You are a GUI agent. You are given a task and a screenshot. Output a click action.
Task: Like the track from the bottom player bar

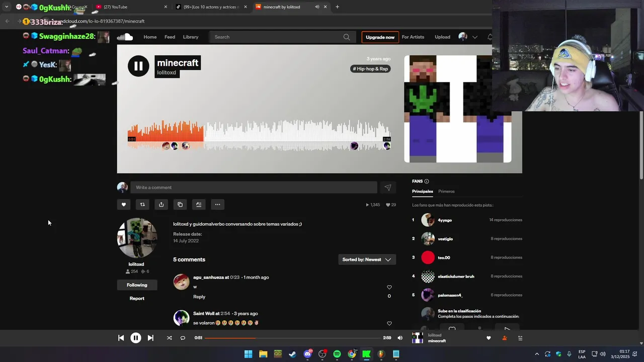488,338
